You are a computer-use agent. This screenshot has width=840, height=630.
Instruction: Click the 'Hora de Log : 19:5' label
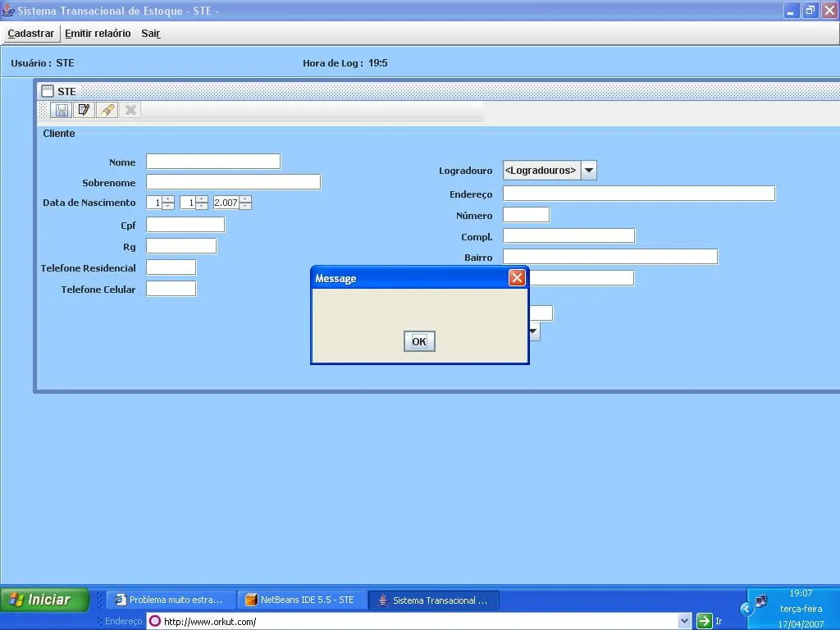click(345, 63)
